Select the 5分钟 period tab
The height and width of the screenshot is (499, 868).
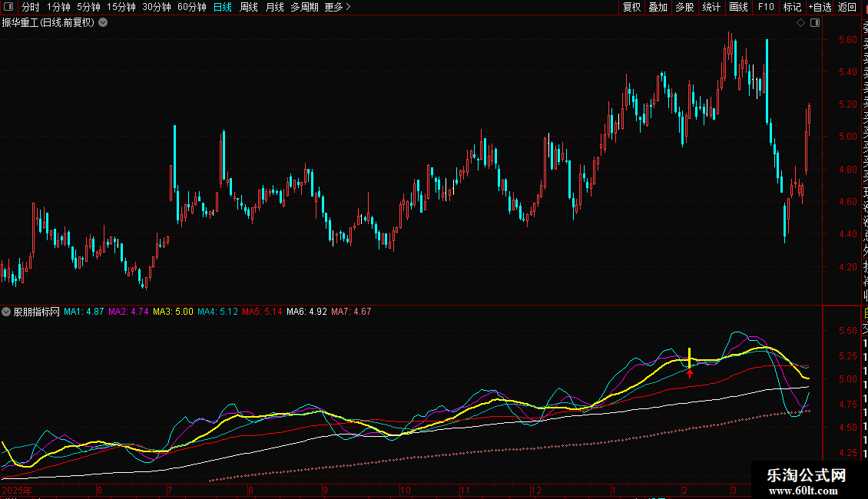88,7
